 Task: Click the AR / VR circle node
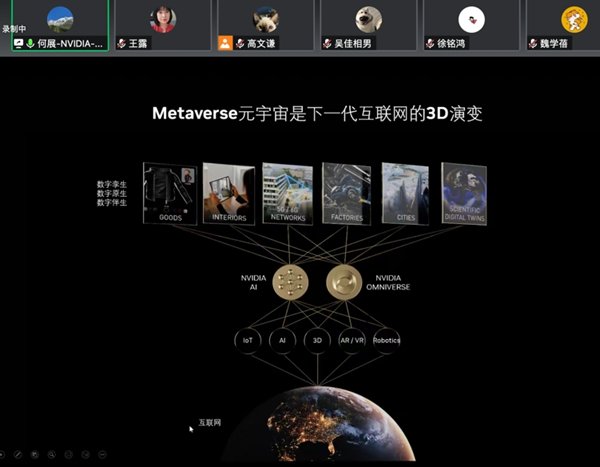(352, 340)
